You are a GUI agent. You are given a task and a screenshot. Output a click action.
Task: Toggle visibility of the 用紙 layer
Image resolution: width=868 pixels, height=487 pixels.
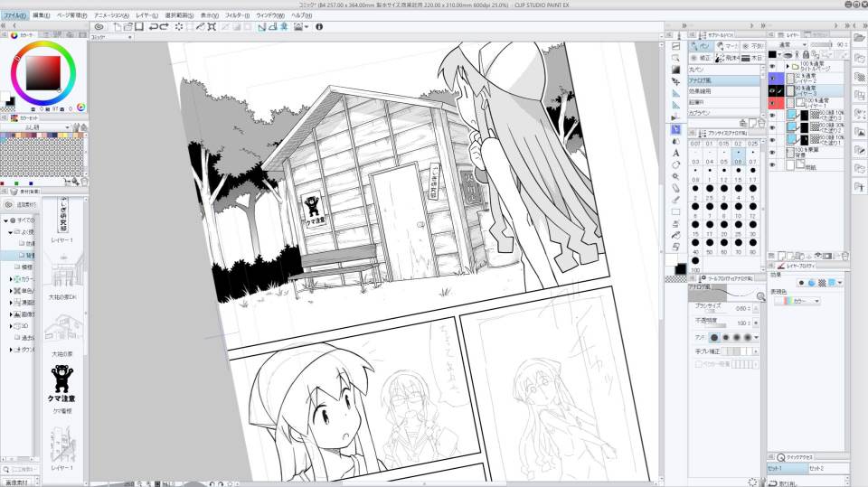[773, 166]
